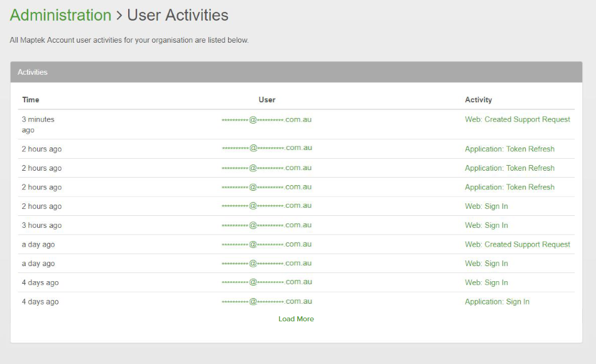Click the user email in the 3 hours ago row

click(266, 225)
